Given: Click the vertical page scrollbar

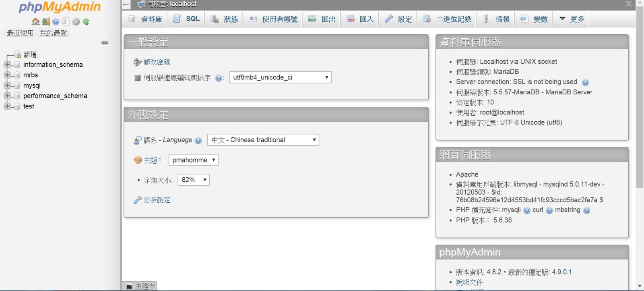Looking at the screenshot, I should coord(640,121).
